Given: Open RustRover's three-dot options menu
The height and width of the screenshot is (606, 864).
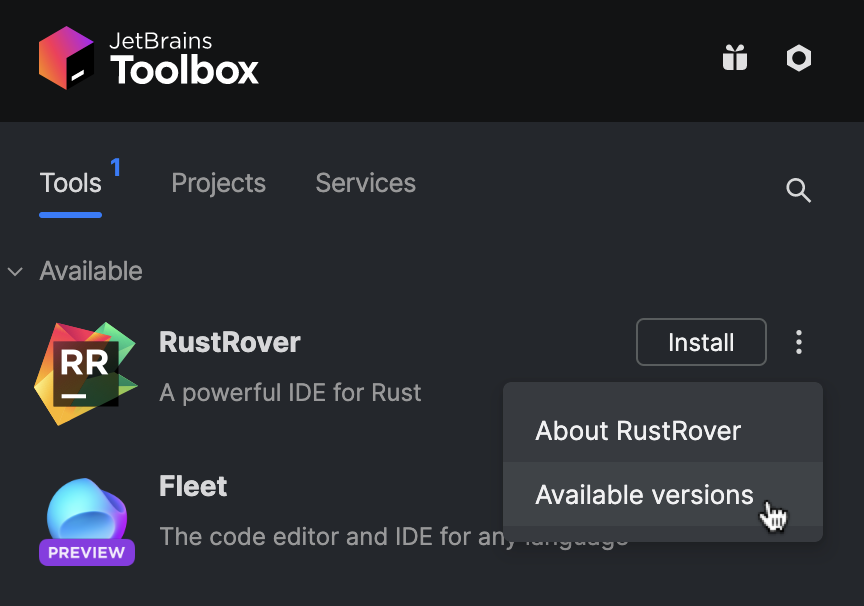Looking at the screenshot, I should point(799,342).
